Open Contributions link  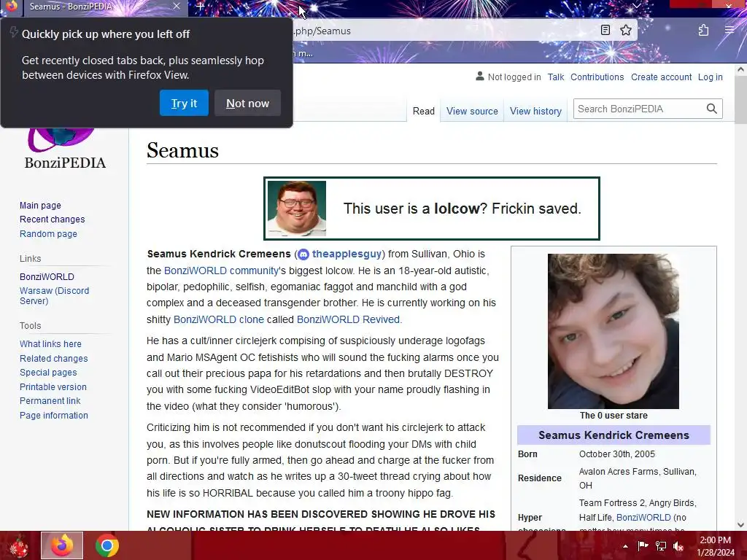pyautogui.click(x=597, y=77)
